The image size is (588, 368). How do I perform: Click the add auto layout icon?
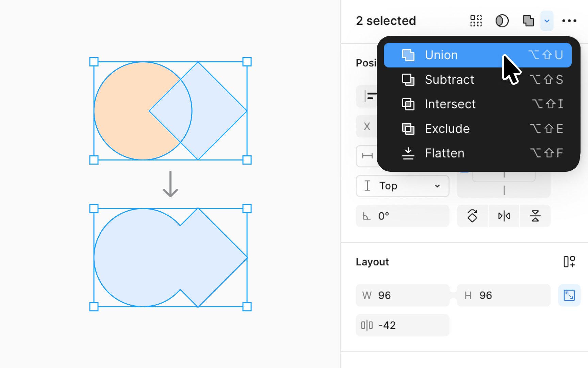[569, 262]
